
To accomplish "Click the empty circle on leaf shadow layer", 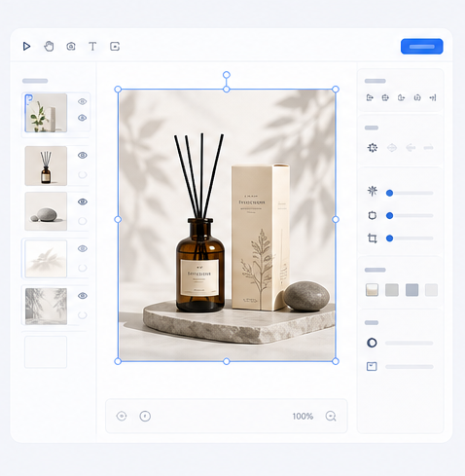I will pyautogui.click(x=83, y=268).
